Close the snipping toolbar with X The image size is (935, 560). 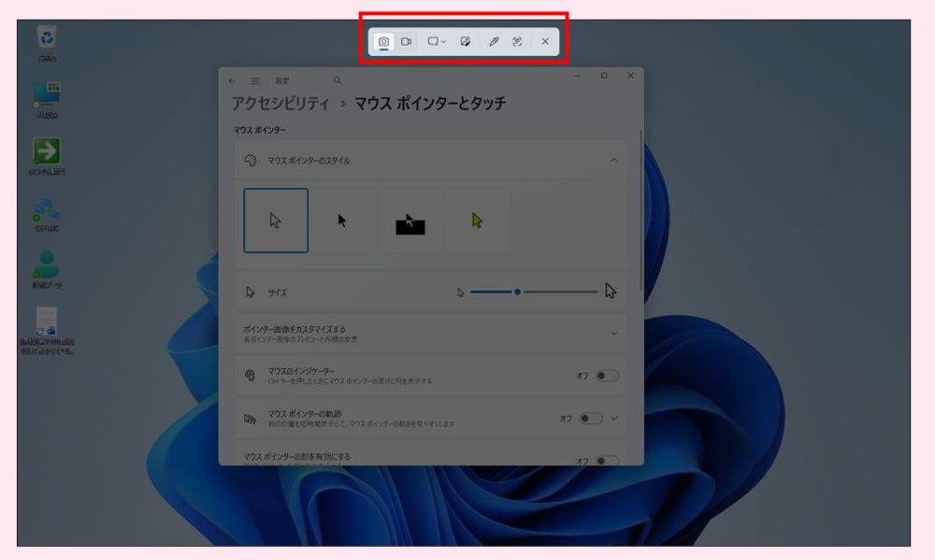(545, 42)
